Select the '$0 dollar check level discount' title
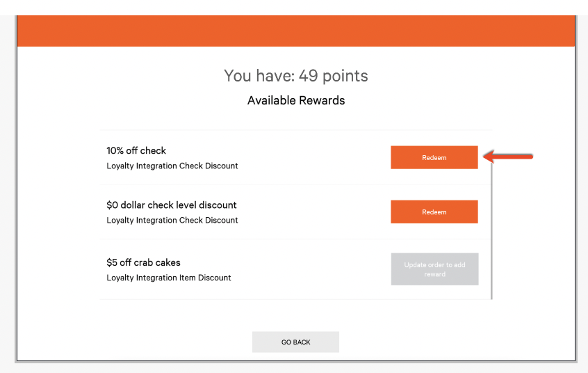588x373 pixels. point(171,205)
